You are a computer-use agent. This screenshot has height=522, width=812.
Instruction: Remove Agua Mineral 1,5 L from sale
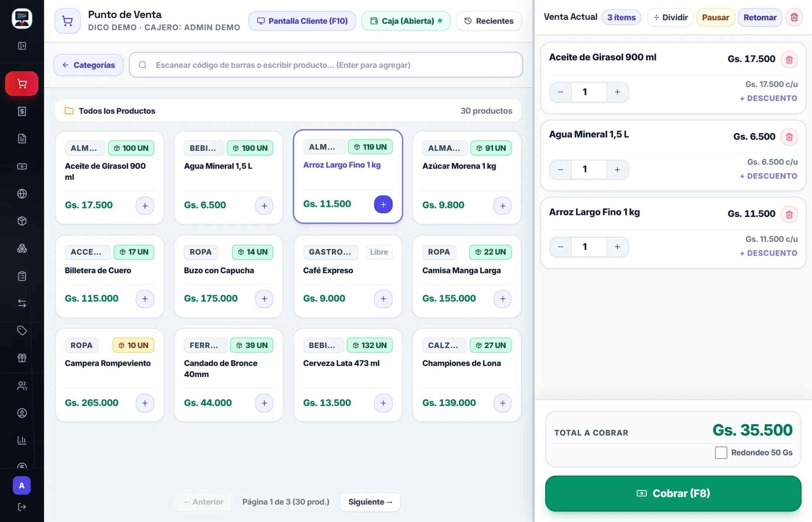point(789,137)
